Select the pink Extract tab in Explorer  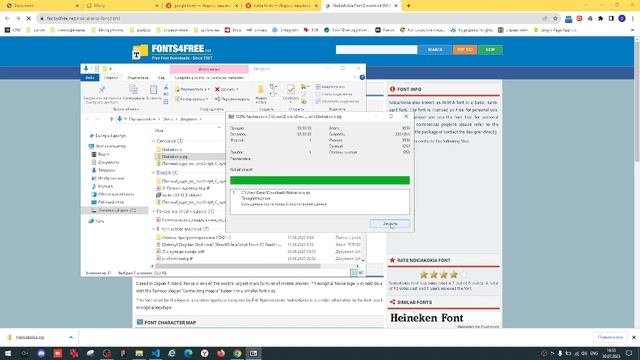(x=209, y=69)
